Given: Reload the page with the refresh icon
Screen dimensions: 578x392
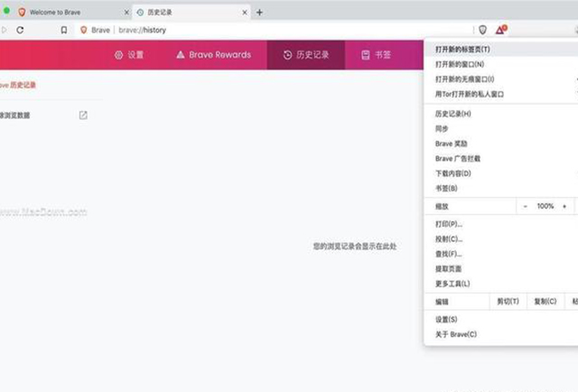Looking at the screenshot, I should point(20,30).
